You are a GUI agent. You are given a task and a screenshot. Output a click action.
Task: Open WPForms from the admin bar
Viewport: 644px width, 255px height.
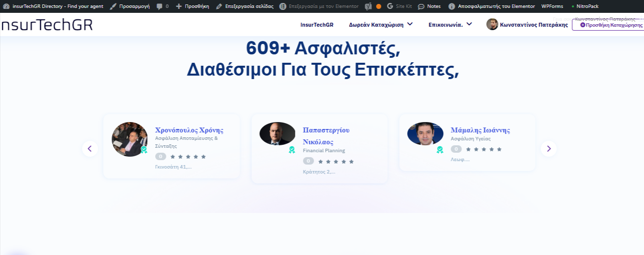point(552,6)
